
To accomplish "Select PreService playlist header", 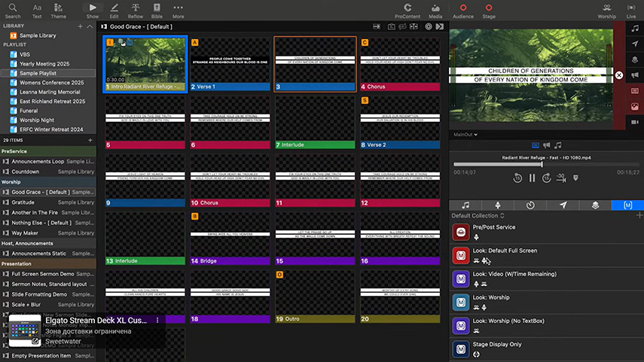I will tap(48, 151).
